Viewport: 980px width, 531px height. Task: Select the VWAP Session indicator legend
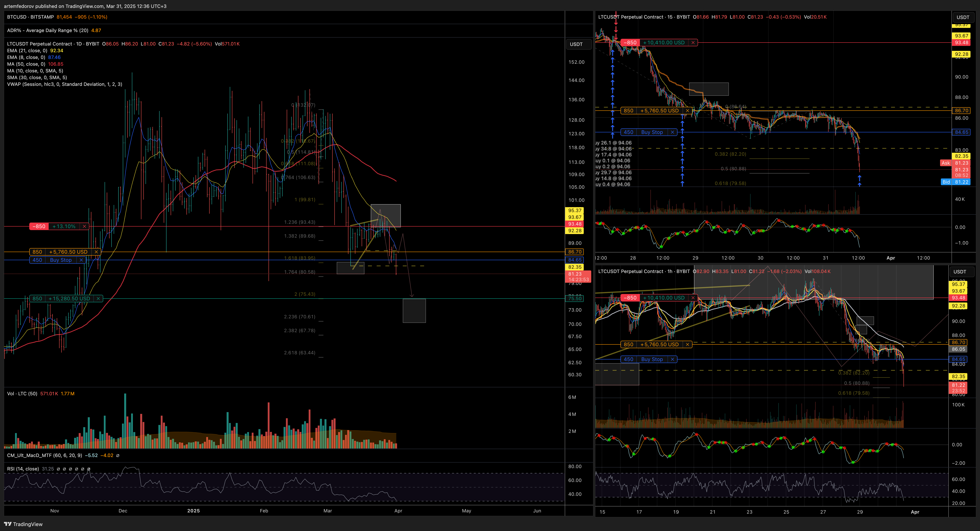pyautogui.click(x=65, y=84)
